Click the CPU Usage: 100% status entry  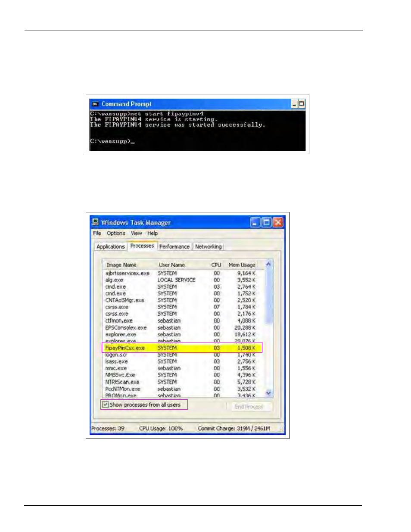161,429
